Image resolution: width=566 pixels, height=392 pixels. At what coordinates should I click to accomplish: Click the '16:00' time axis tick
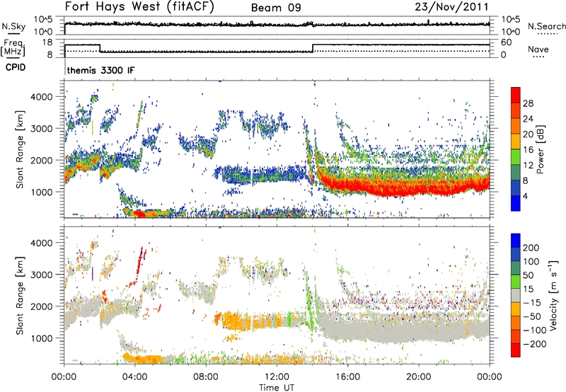tap(347, 377)
